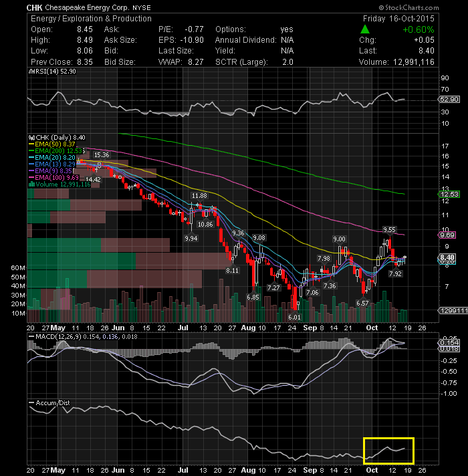Click the 11.88 high label near July
The width and height of the screenshot is (468, 476).
[199, 195]
